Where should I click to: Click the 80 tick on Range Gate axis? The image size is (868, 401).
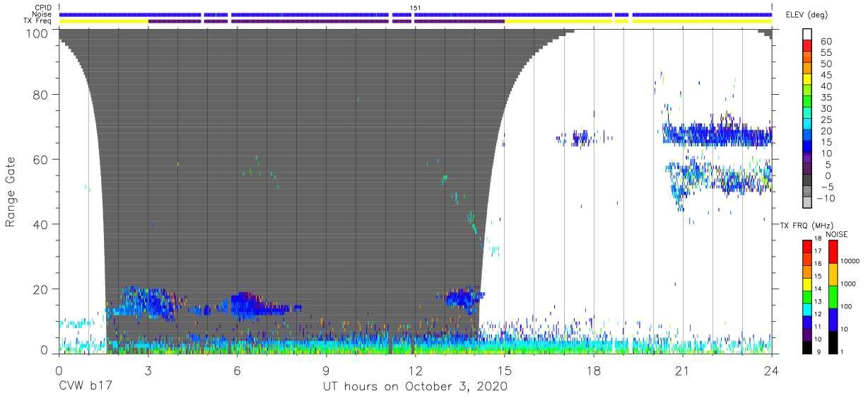pyautogui.click(x=41, y=94)
